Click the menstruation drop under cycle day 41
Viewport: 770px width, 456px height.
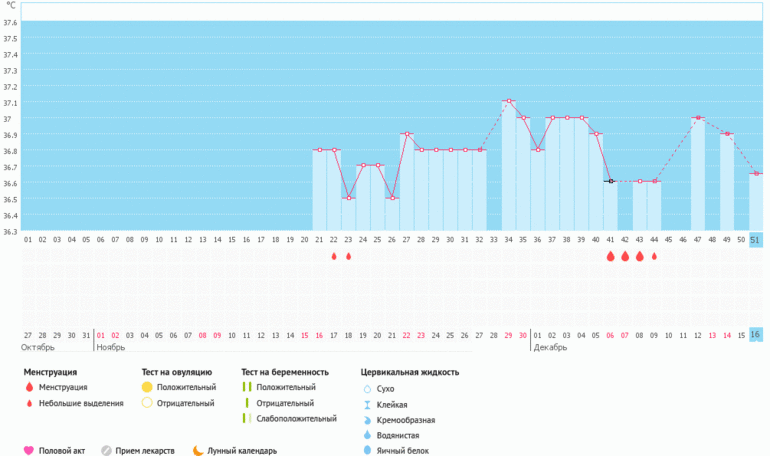pyautogui.click(x=610, y=256)
